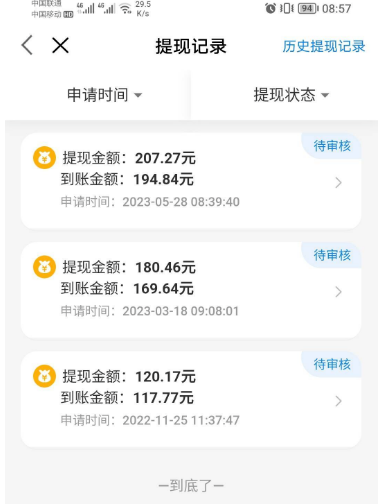The image size is (381, 504).
Task: Select the 2022-11-25 11:37:47 withdrawal card
Action: tap(191, 399)
